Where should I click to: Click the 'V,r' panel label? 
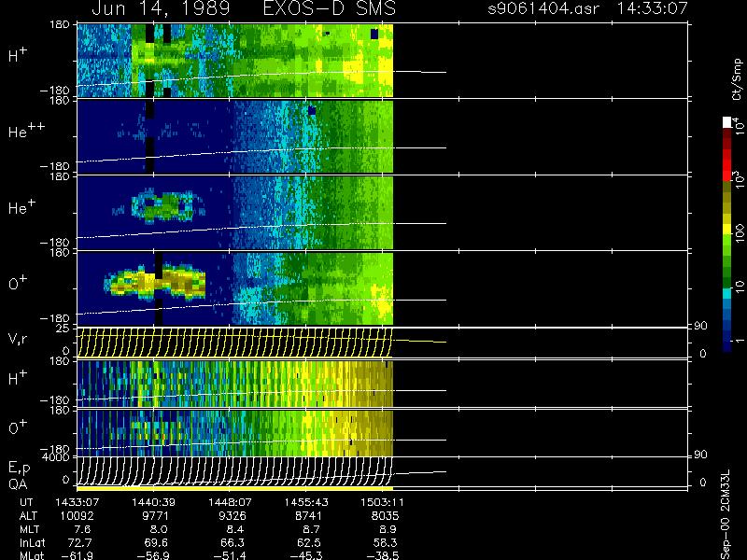pyautogui.click(x=18, y=339)
